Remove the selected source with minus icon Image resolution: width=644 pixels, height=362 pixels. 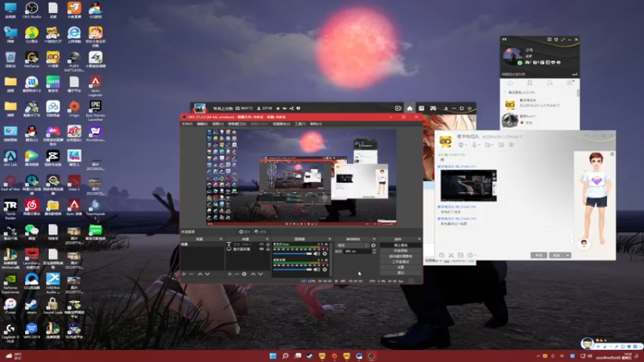[237, 274]
